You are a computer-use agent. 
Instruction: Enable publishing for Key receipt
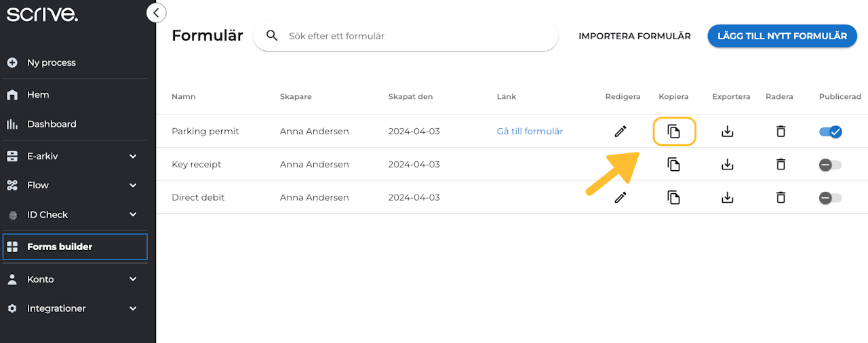pyautogui.click(x=830, y=165)
